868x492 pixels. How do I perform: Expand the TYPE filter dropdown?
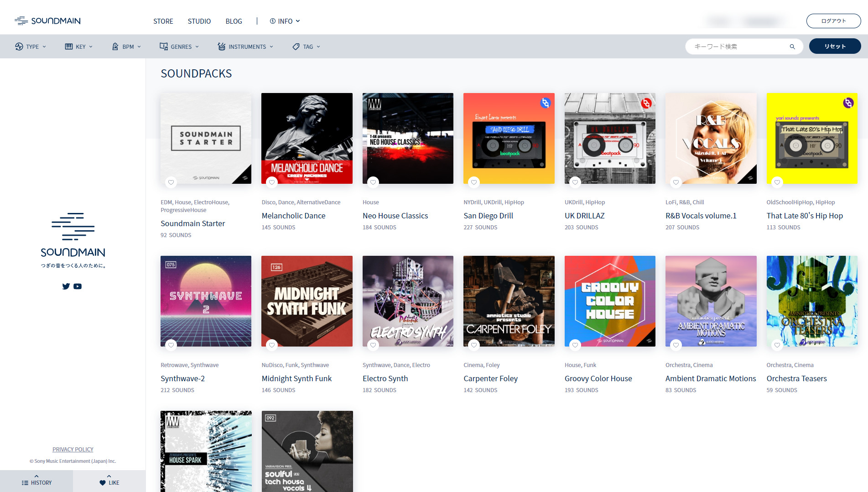[31, 47]
